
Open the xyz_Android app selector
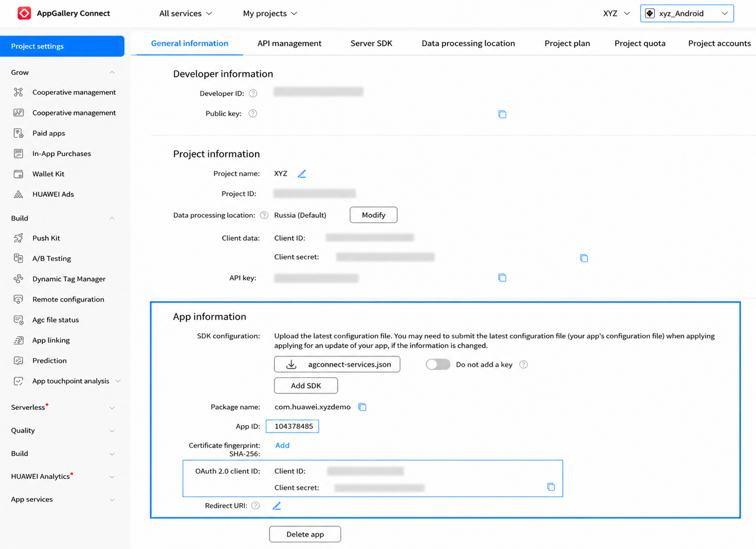(x=687, y=13)
